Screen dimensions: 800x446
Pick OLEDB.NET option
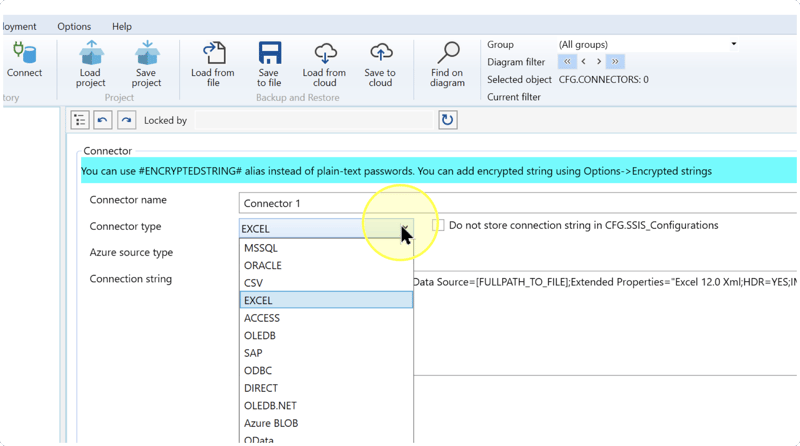(x=326, y=406)
